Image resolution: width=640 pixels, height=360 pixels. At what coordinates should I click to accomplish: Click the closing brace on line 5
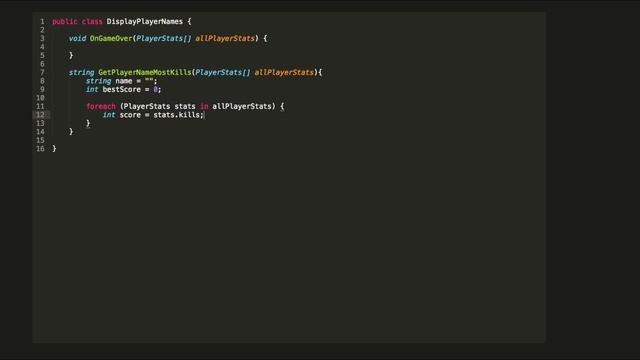coord(71,55)
